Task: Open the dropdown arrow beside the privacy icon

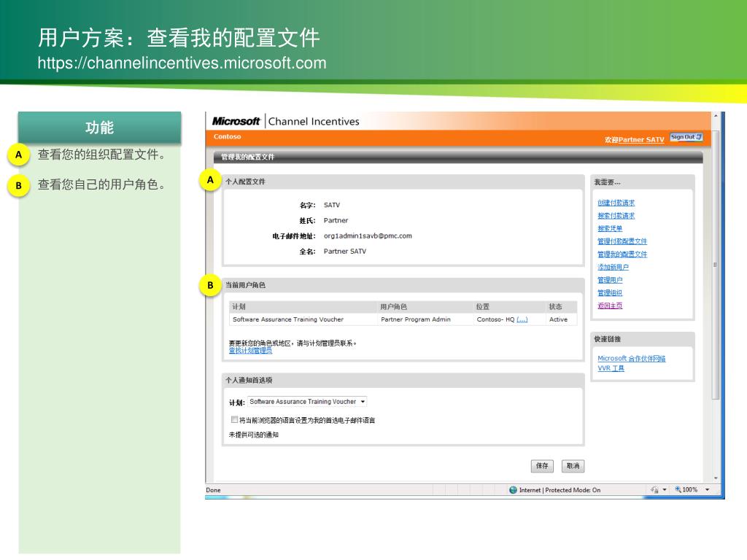Action: coord(665,489)
